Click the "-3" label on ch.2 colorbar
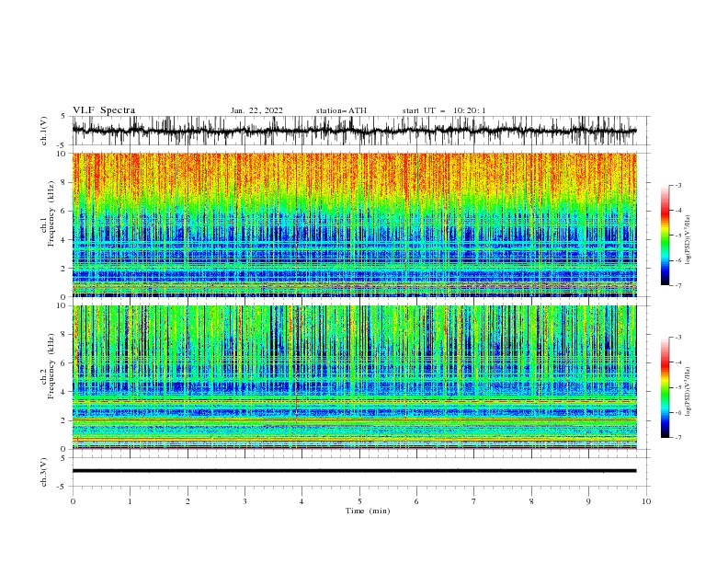 coord(678,338)
